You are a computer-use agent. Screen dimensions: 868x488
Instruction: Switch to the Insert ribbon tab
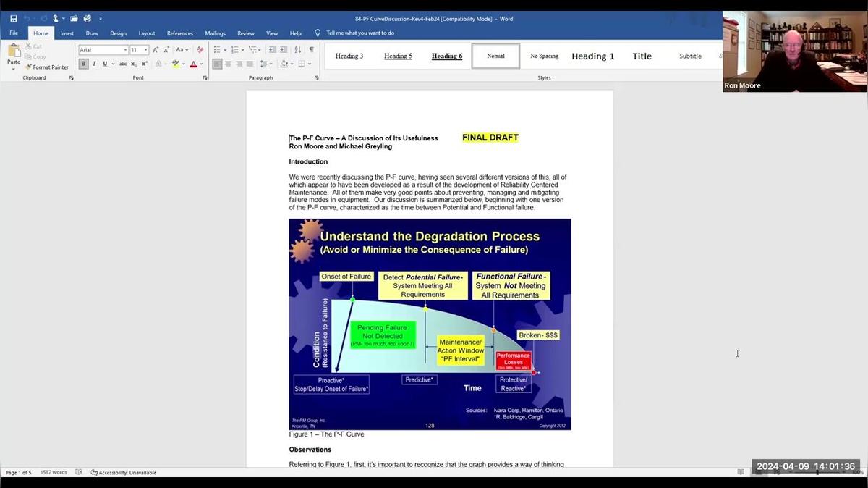67,33
